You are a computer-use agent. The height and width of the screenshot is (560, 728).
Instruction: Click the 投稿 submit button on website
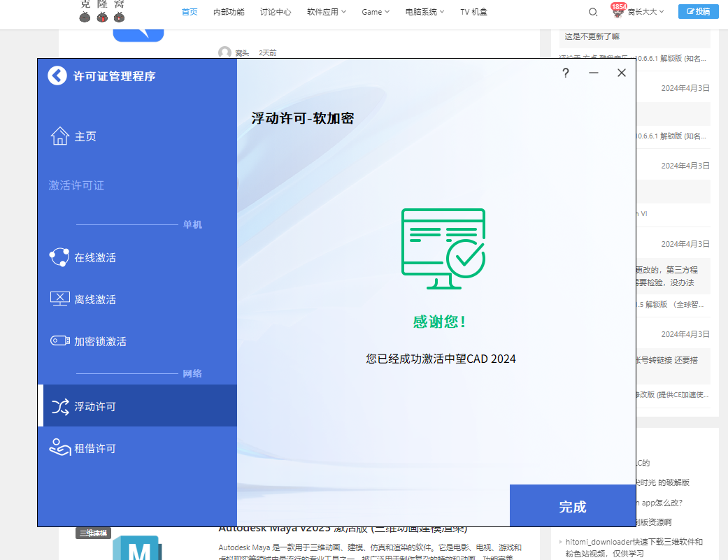[x=699, y=12]
